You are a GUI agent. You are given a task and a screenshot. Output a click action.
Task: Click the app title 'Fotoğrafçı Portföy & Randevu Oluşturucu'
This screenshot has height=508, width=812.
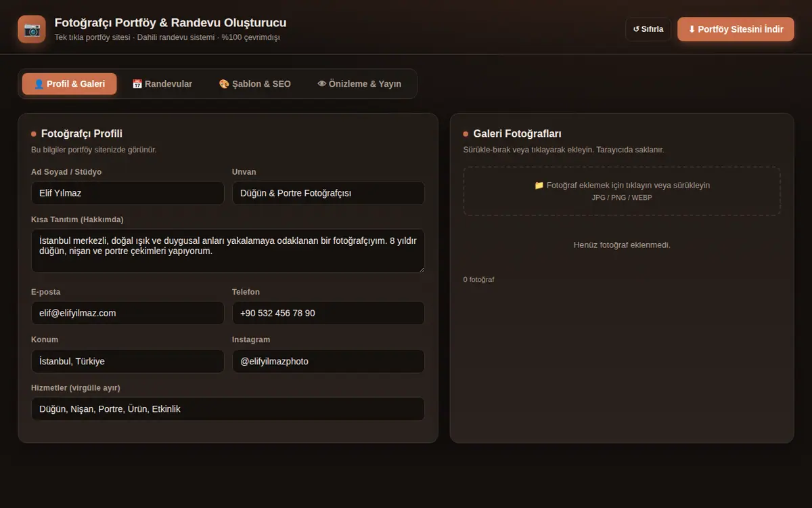[x=171, y=23]
